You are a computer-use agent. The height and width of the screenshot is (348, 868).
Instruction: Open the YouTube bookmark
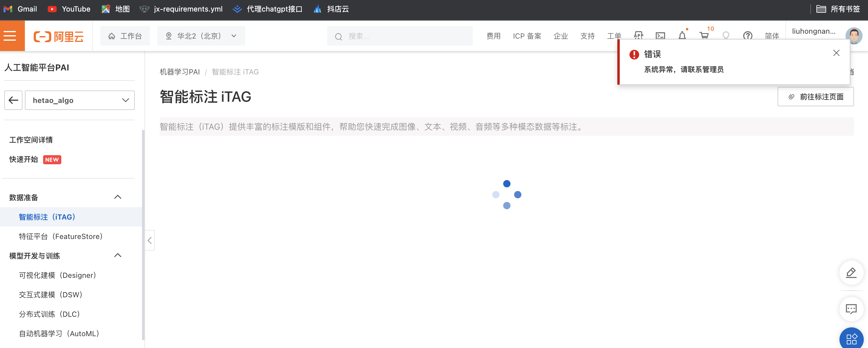69,9
